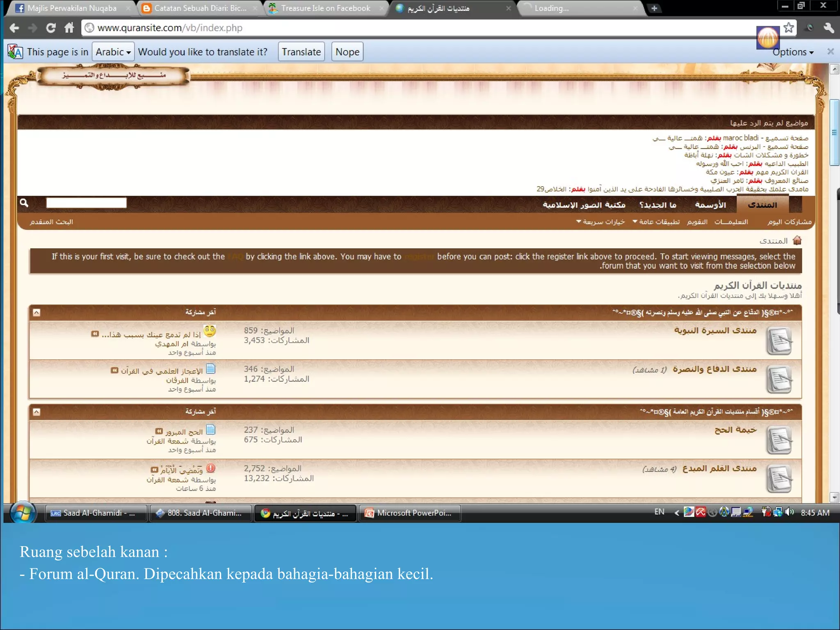Click the volume speaker tray icon
The image size is (840, 630).
790,512
